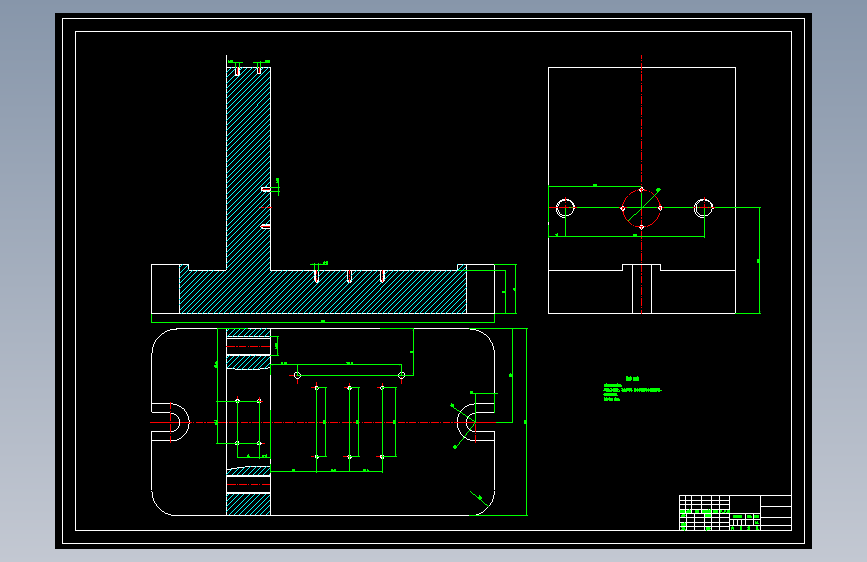Click the right bolt hole circle in side view
The width and height of the screenshot is (867, 562).
pos(703,208)
